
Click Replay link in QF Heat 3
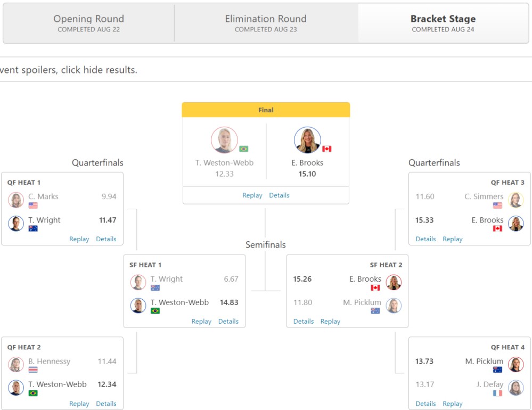click(x=453, y=239)
